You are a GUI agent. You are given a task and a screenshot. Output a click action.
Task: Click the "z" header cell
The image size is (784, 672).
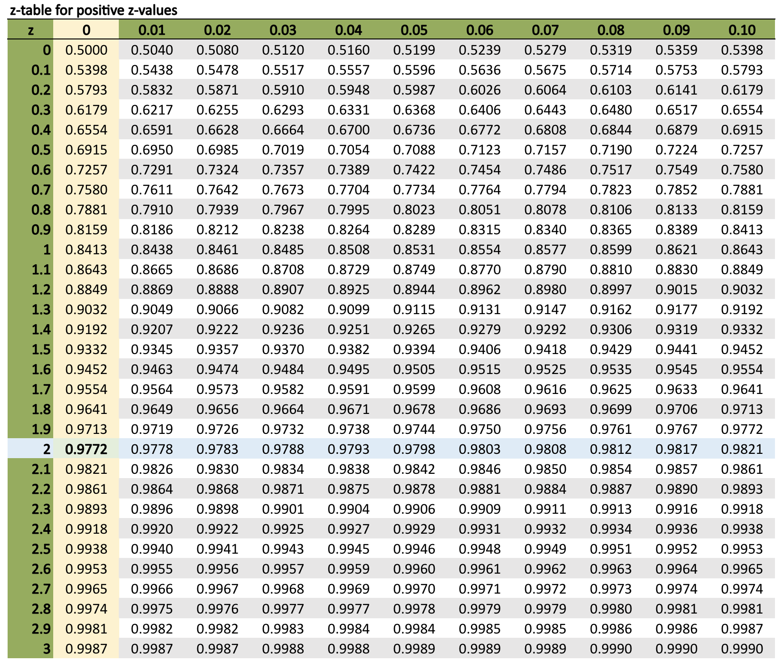click(x=30, y=30)
